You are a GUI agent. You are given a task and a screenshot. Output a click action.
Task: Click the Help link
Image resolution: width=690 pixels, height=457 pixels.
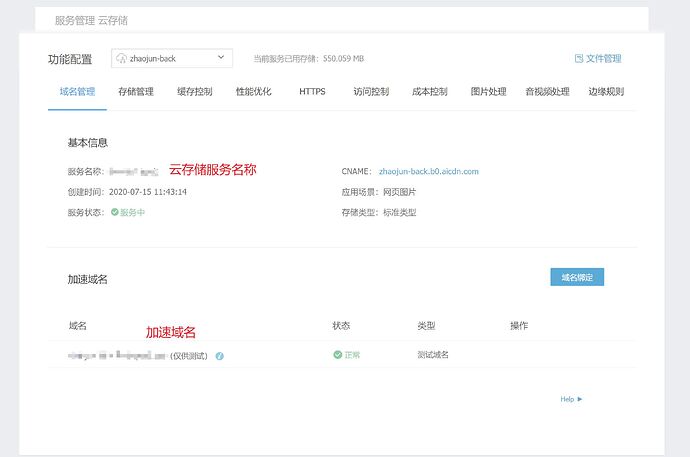coord(567,399)
